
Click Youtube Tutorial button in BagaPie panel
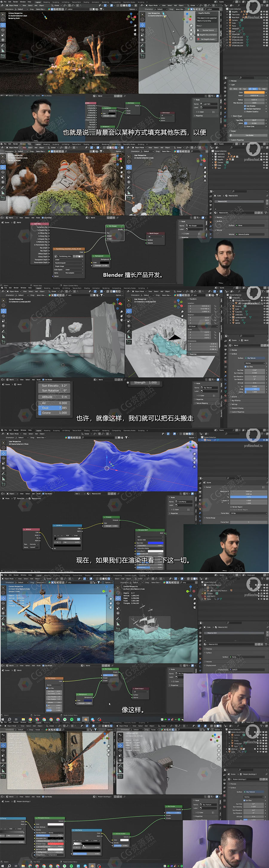207,30
